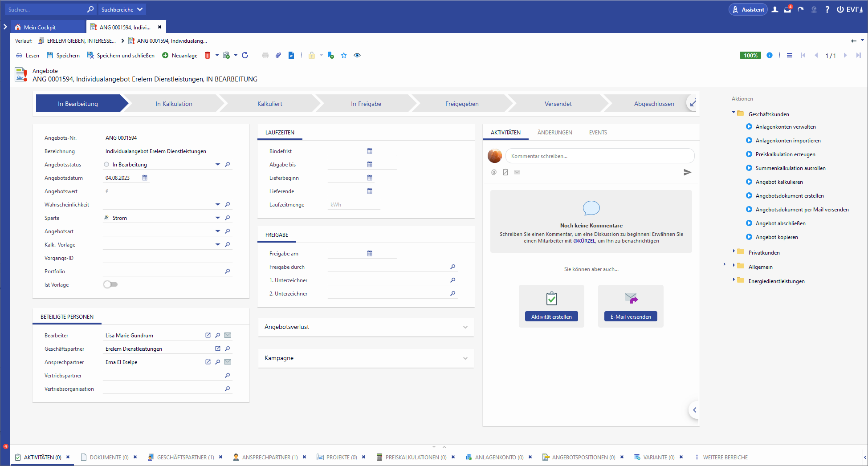The image size is (868, 466).
Task: Click the blue info icon beside 100%
Action: [770, 55]
